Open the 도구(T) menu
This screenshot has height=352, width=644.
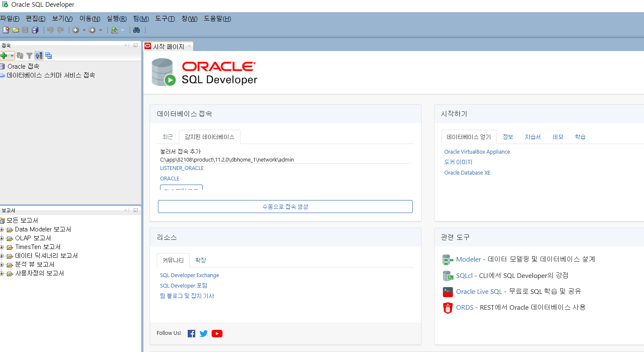[165, 18]
